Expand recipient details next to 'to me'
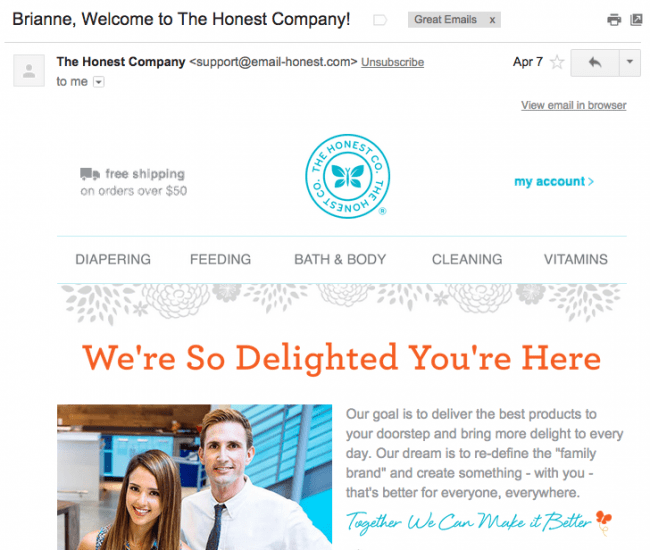This screenshot has width=650, height=550. click(99, 82)
